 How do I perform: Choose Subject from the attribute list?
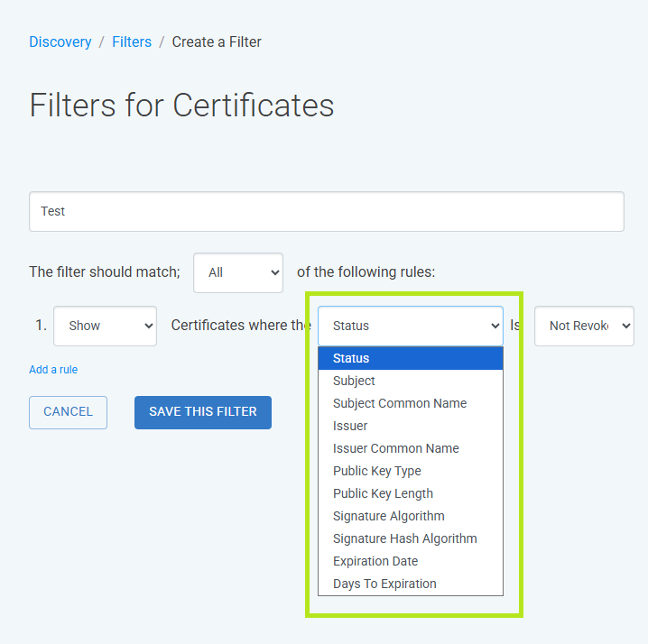pos(411,381)
